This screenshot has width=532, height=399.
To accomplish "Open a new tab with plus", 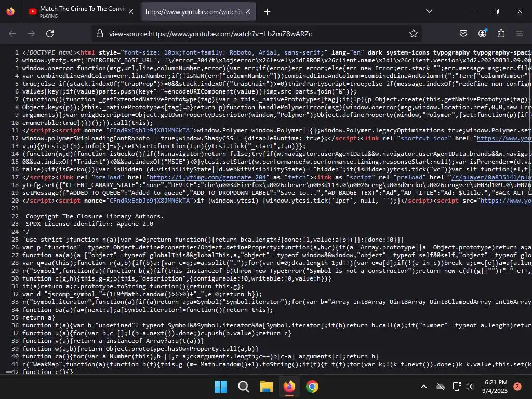I will (268, 12).
